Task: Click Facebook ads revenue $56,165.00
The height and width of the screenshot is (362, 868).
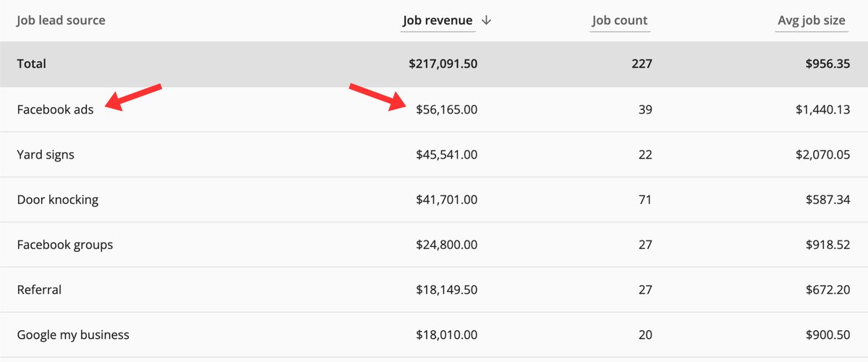Action: [446, 110]
